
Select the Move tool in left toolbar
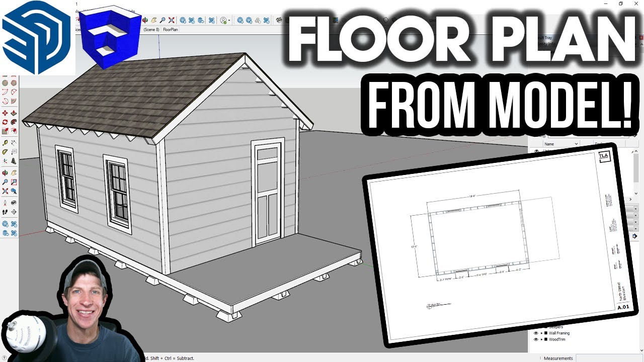5,113
